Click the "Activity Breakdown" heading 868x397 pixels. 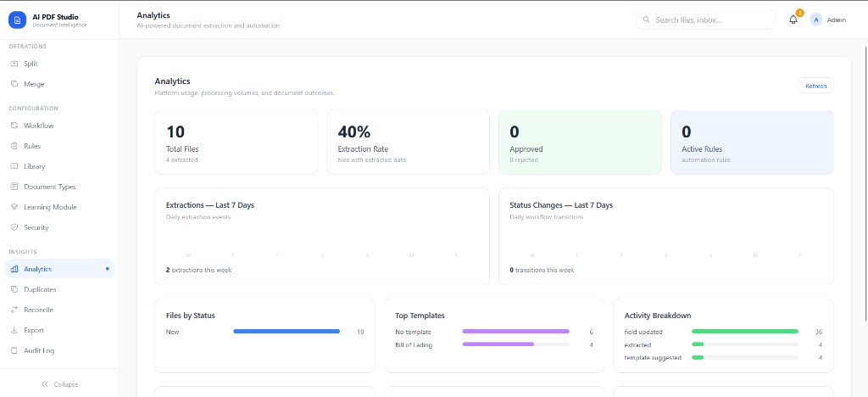(x=658, y=316)
